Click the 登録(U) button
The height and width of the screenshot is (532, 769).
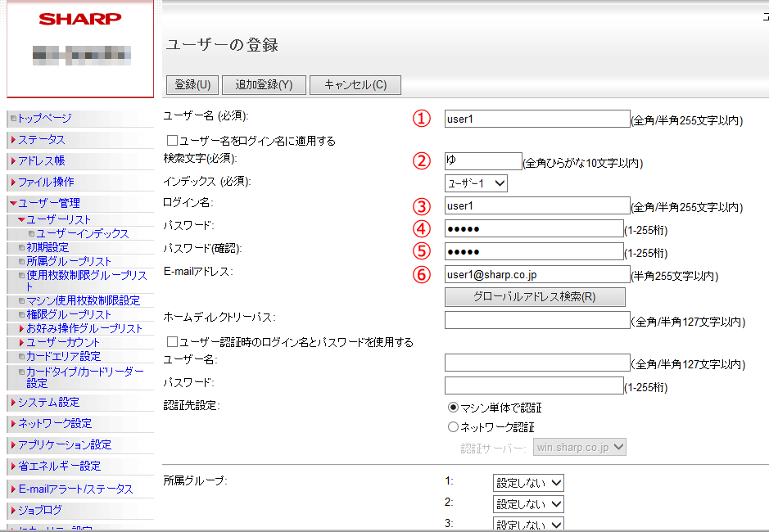coord(192,85)
